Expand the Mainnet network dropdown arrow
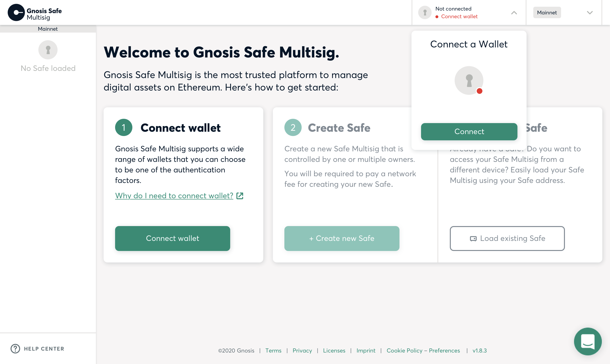This screenshot has height=364, width=610. tap(590, 13)
